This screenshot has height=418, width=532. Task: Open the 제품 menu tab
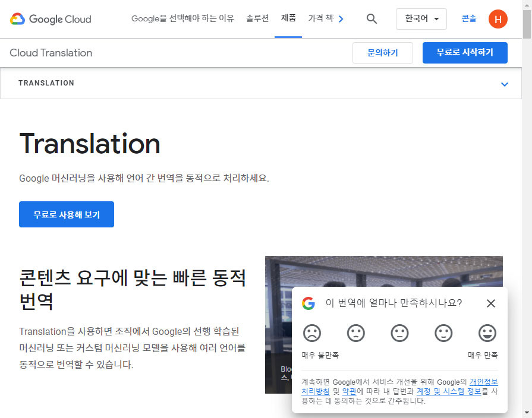tap(288, 18)
